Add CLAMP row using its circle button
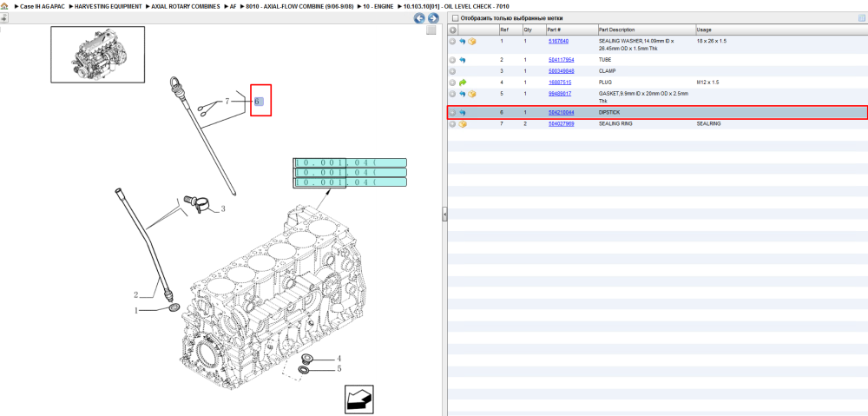Image resolution: width=868 pixels, height=416 pixels. coord(452,71)
